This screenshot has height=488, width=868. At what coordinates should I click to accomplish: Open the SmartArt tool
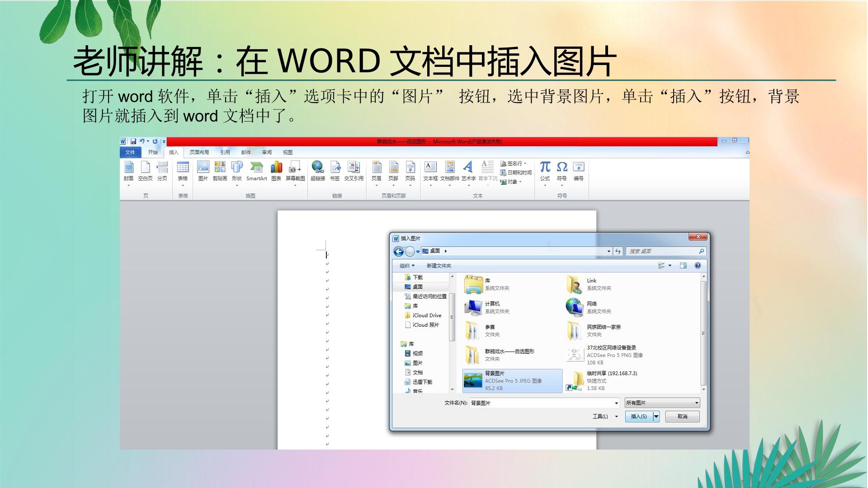tap(256, 167)
